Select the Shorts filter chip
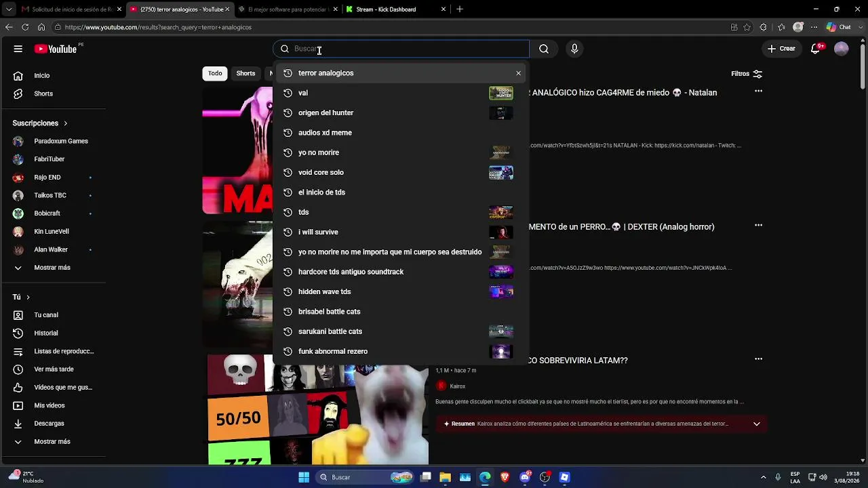The height and width of the screenshot is (488, 868). 245,73
